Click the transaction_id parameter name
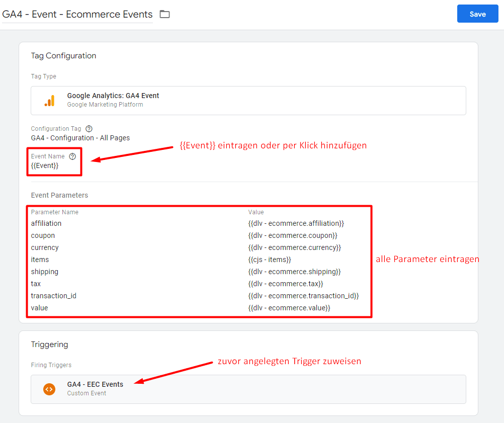This screenshot has width=504, height=423. (54, 296)
